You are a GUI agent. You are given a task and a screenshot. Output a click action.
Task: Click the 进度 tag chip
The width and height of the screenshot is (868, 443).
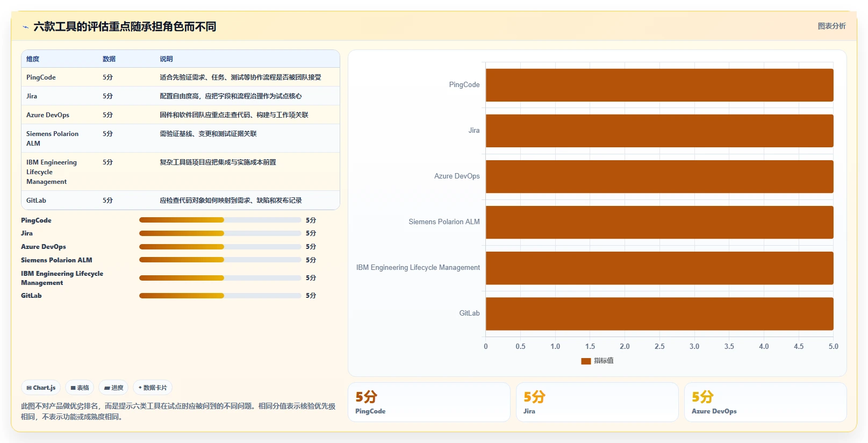113,388
